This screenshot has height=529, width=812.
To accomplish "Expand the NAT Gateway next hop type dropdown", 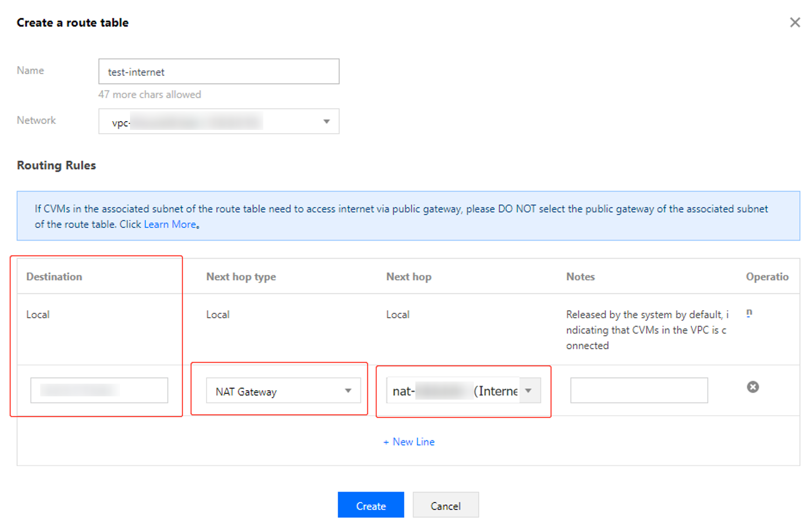I will 283,391.
